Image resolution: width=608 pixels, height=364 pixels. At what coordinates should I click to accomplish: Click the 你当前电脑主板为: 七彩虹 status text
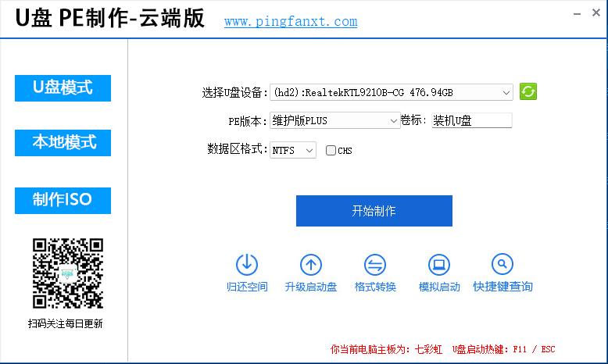click(x=386, y=349)
